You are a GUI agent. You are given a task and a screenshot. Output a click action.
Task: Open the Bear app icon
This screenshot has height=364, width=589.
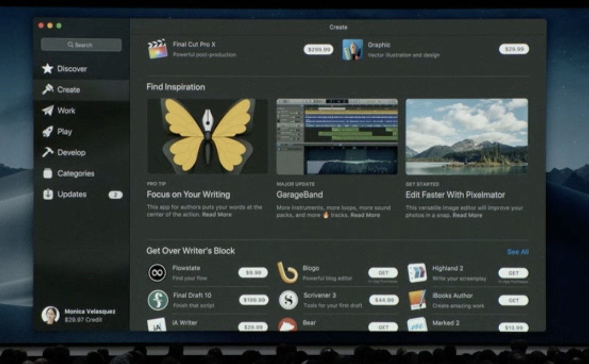pos(288,324)
